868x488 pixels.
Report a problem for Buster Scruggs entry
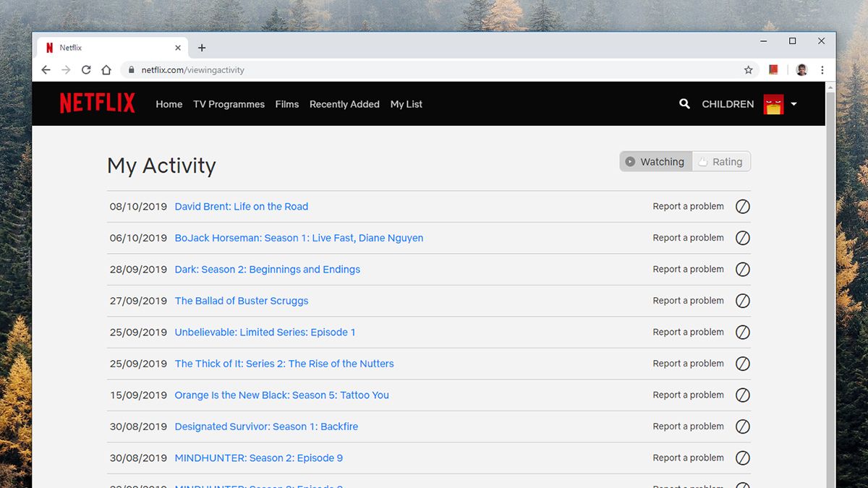[688, 301]
